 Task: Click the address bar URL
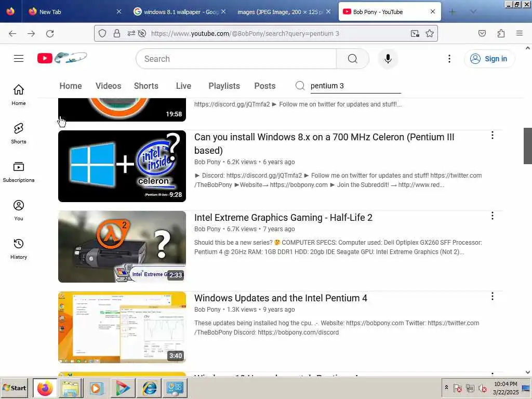(245, 33)
